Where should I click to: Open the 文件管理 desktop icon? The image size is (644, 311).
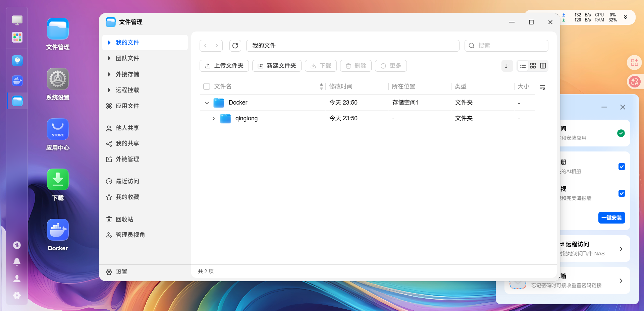[x=58, y=29]
